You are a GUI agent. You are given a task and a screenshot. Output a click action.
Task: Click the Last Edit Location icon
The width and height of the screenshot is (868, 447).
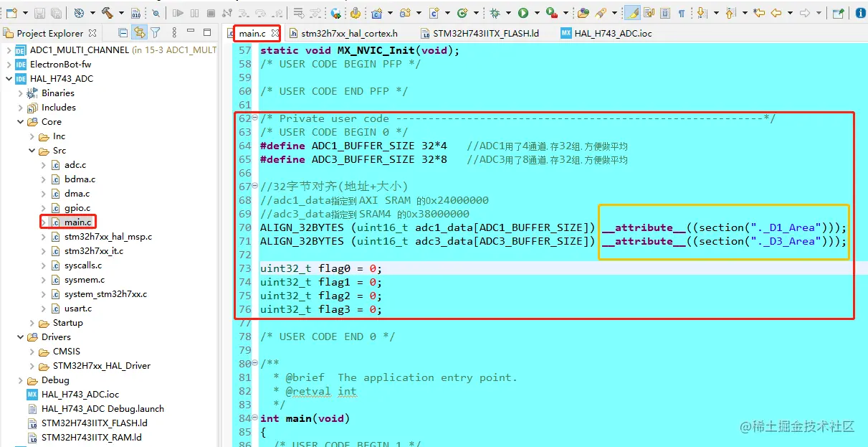[x=759, y=13]
